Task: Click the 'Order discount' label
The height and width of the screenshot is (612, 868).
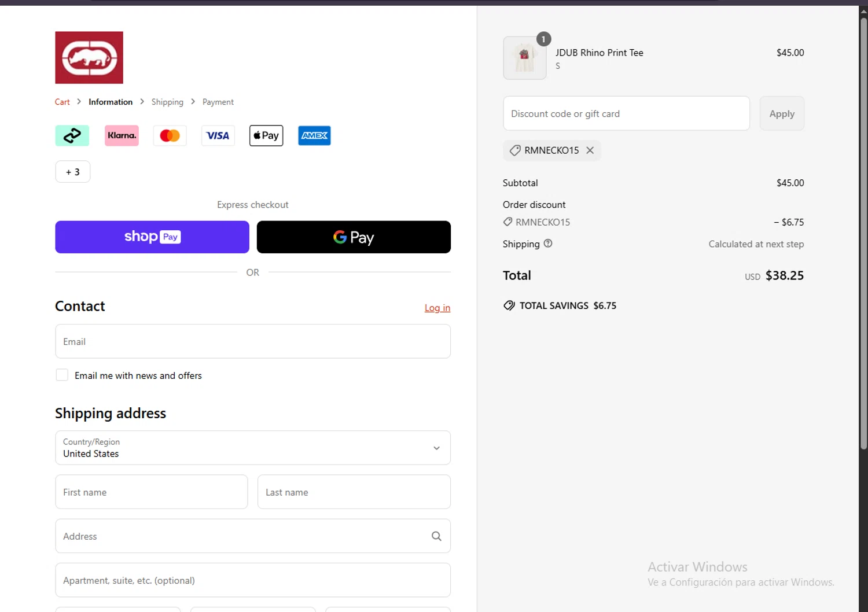Action: pyautogui.click(x=534, y=205)
